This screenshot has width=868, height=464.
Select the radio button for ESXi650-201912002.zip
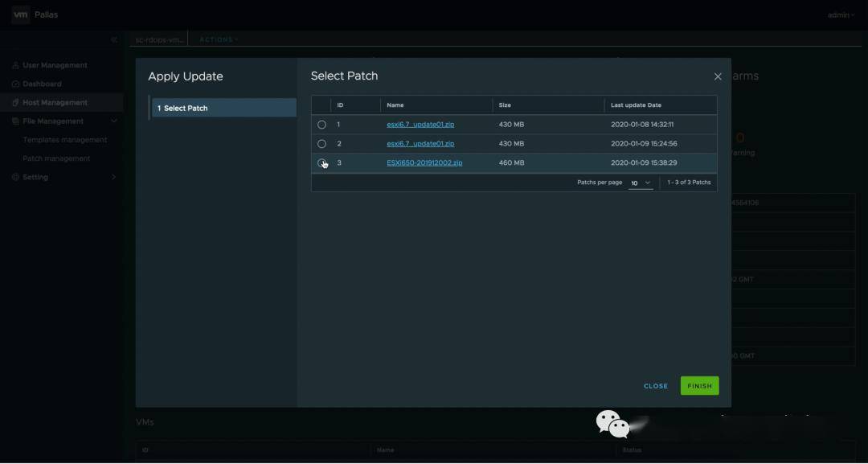tap(321, 162)
